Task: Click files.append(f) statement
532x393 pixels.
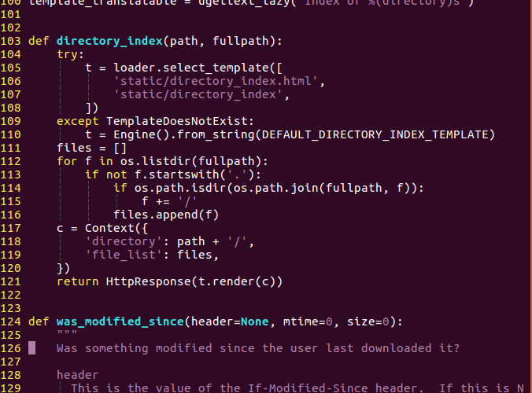Action: pos(166,215)
